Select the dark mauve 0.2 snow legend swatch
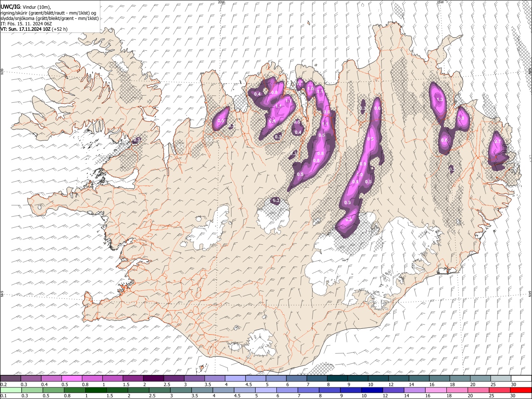532x399 pixels. 10,378
